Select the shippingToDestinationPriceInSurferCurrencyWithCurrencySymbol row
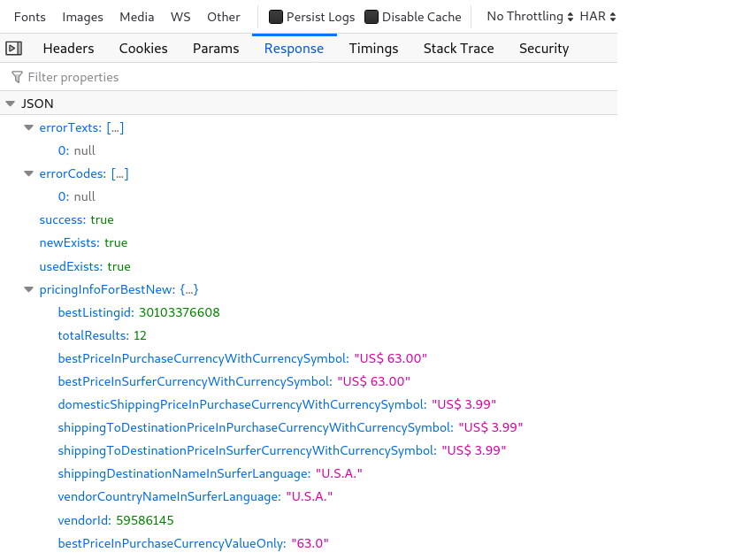Image resolution: width=743 pixels, height=560 pixels. coord(309,450)
